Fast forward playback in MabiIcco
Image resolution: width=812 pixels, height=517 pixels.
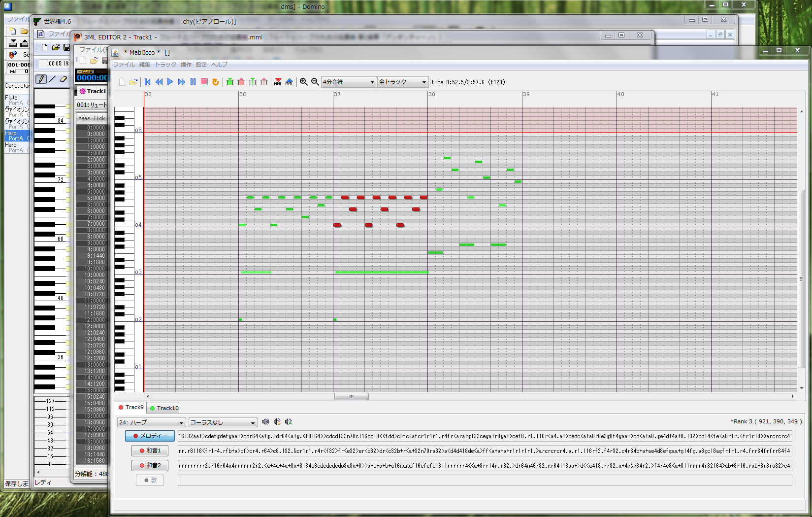tap(182, 82)
